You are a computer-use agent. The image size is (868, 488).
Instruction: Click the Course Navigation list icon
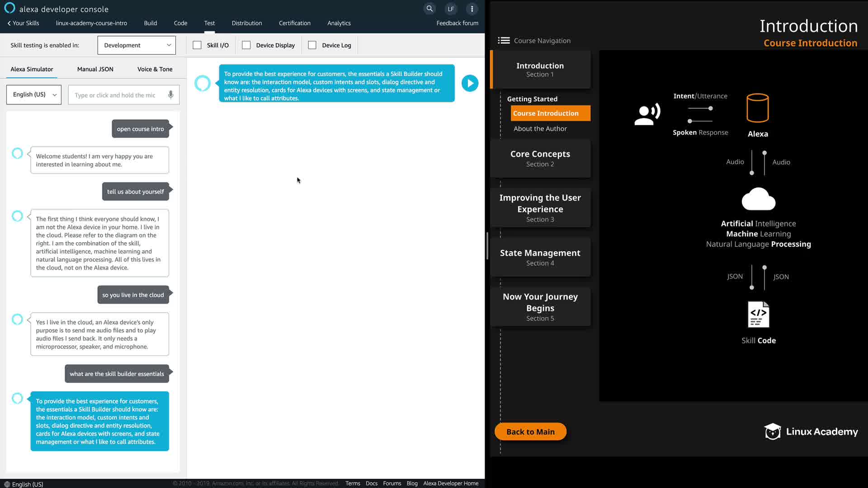504,41
